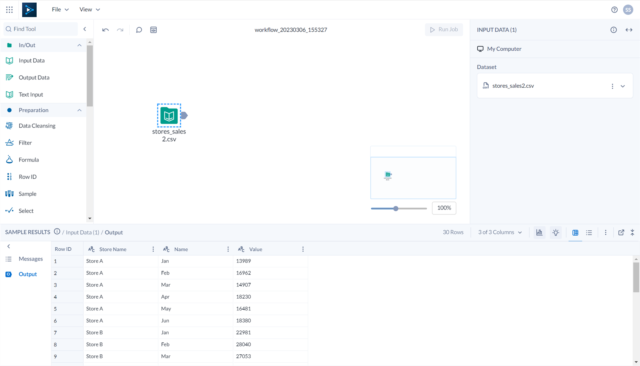640x366 pixels.
Task: Click the My Computer data source
Action: [x=499, y=49]
